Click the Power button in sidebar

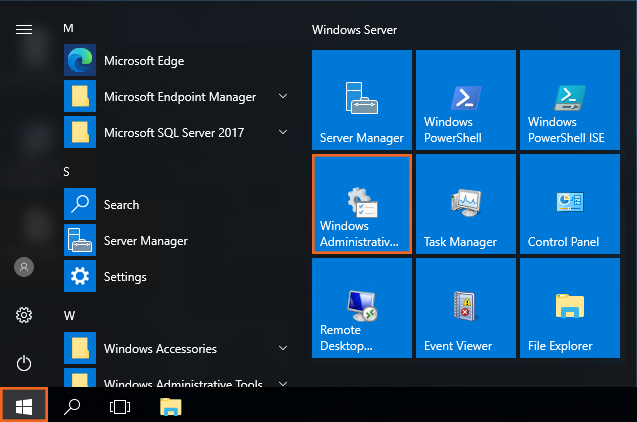[x=24, y=363]
